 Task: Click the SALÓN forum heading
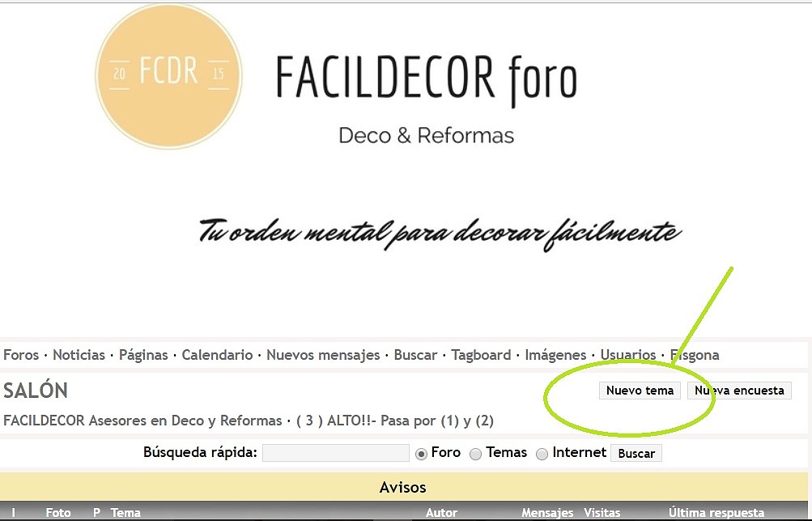pos(36,391)
